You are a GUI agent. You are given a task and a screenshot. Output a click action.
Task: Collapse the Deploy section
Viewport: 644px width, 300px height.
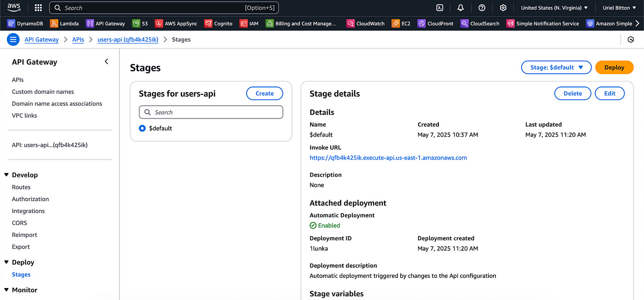tap(6, 262)
